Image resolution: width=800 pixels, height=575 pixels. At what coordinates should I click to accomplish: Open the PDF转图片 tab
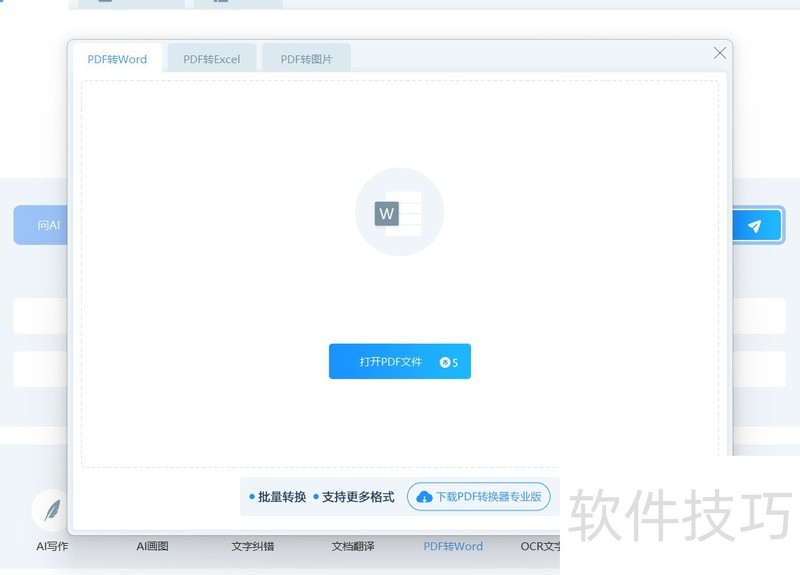(306, 59)
